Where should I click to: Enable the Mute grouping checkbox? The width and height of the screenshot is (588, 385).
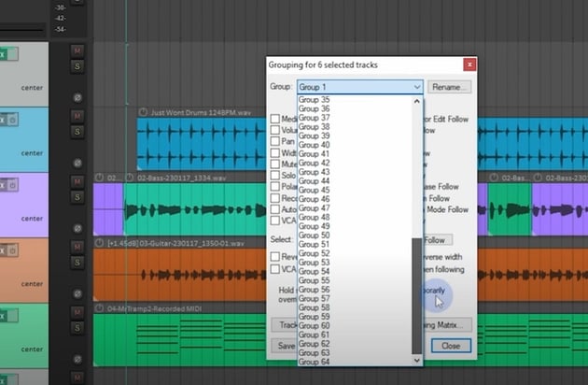coord(275,164)
